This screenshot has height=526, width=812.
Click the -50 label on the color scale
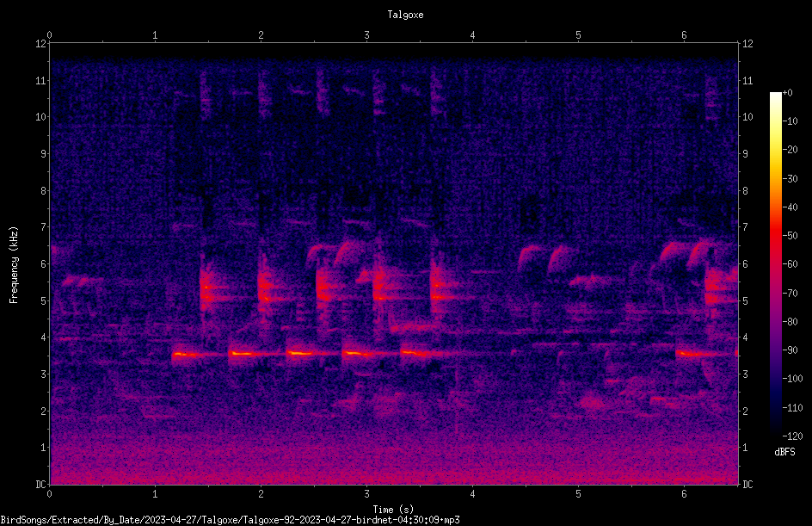pos(790,235)
